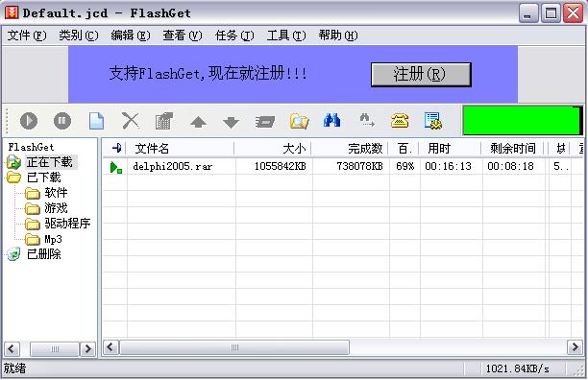
Task: Select the 正在下载 tree category
Action: pos(50,162)
